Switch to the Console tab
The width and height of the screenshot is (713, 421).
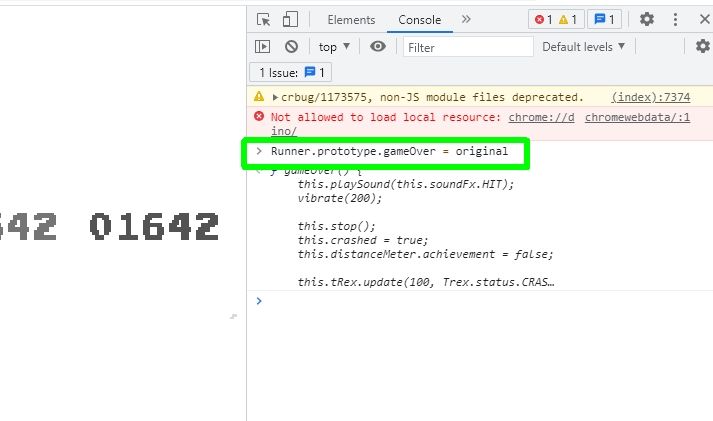[419, 20]
